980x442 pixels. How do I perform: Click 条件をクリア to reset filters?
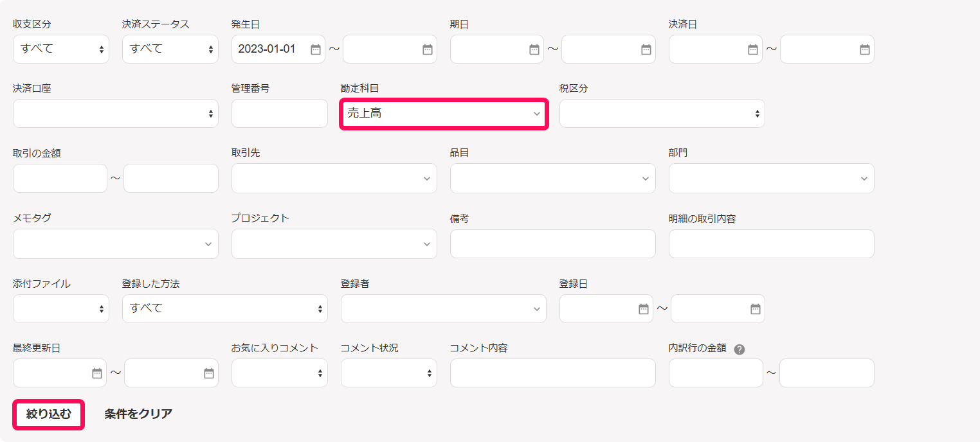click(138, 414)
